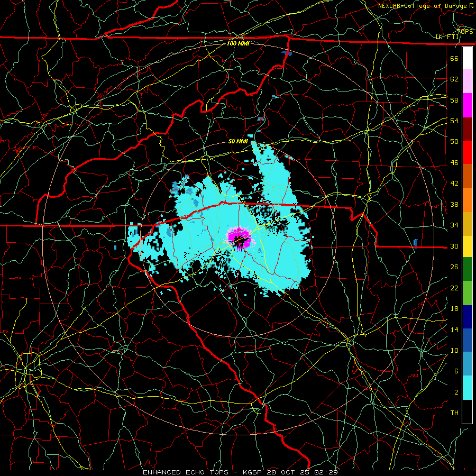This screenshot has width=476, height=476.
Task: Click the 34 value on the scale
Action: coord(454,225)
